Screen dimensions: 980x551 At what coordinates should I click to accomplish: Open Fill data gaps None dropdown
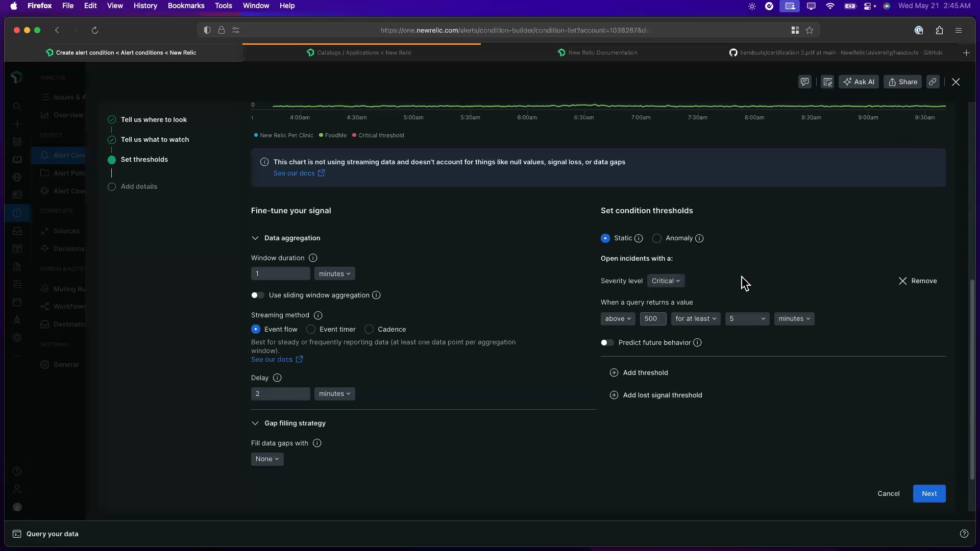[267, 459]
